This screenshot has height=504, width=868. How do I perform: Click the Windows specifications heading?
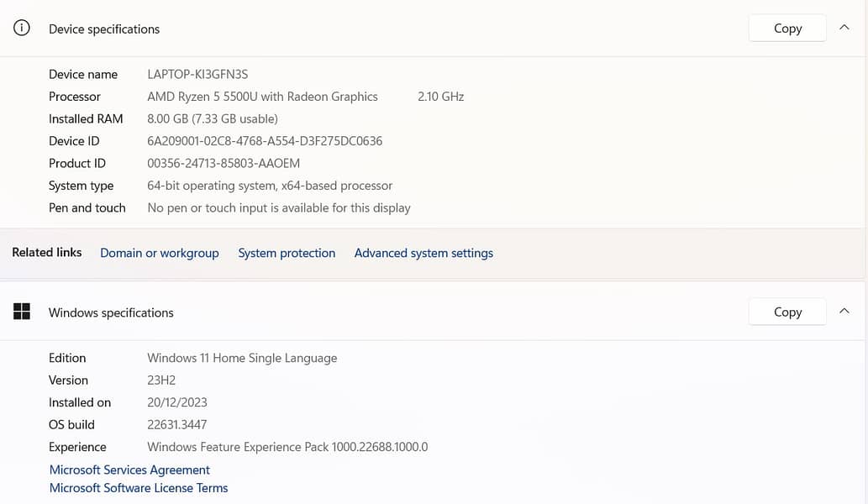click(x=111, y=312)
